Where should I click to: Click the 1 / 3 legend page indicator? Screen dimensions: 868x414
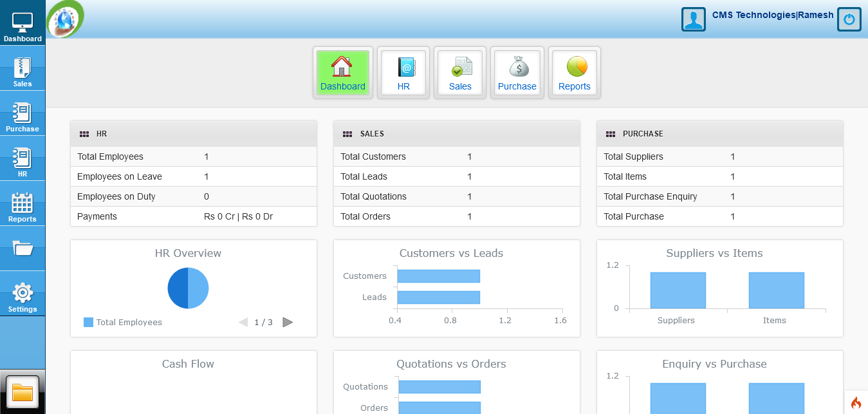pyautogui.click(x=263, y=322)
